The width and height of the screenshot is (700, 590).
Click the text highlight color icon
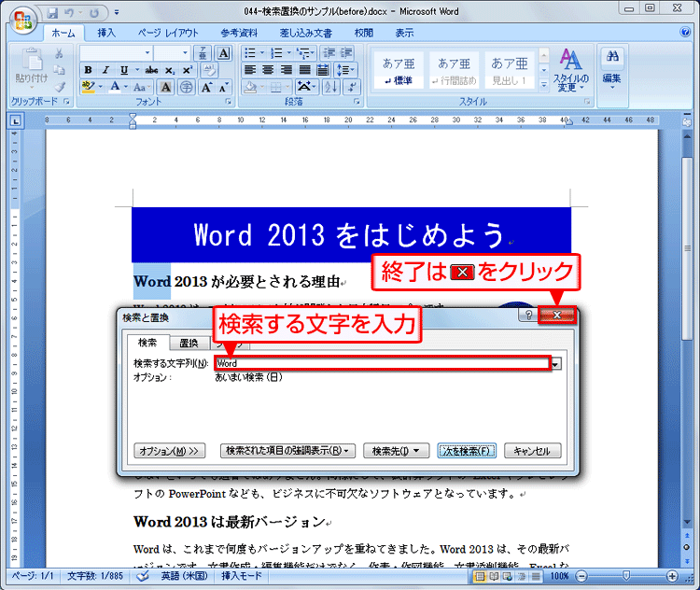(89, 87)
